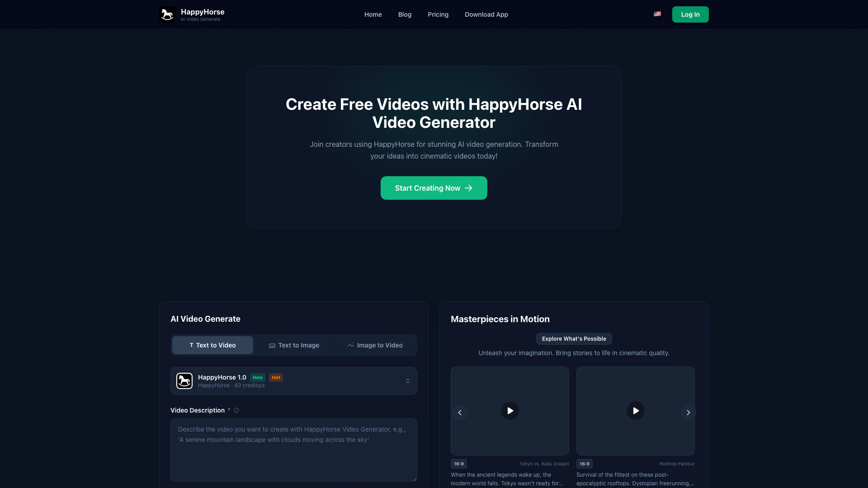Click the HappyHorse 1.0 model icon

pos(184,381)
